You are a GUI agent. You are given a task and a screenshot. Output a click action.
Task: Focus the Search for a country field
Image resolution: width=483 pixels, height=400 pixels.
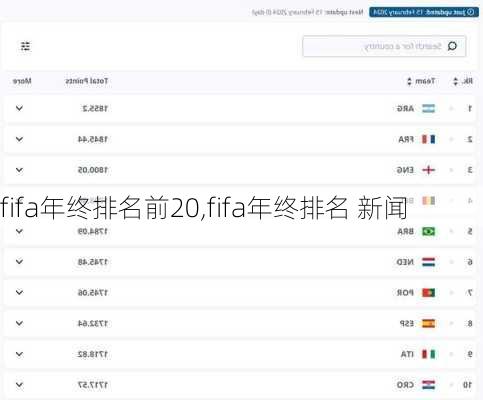click(384, 46)
